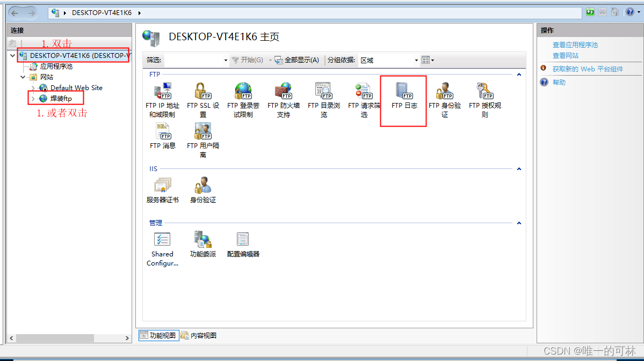Click 查看网站 action link
This screenshot has height=361, width=644.
pos(565,55)
